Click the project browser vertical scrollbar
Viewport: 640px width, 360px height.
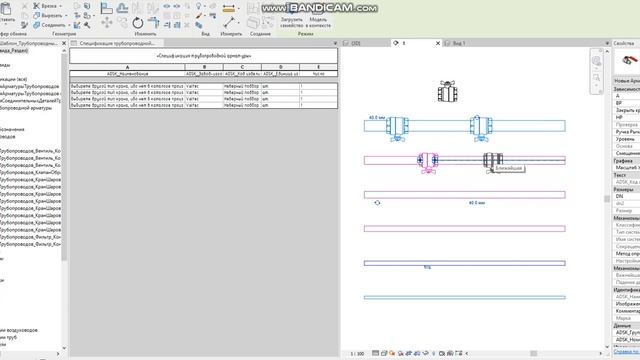[x=64, y=157]
